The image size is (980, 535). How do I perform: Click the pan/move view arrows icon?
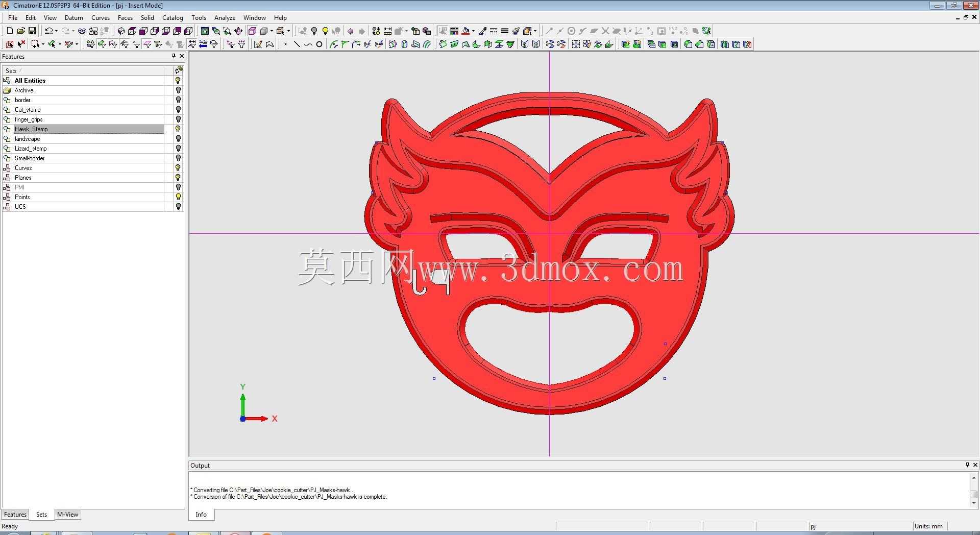[x=238, y=31]
